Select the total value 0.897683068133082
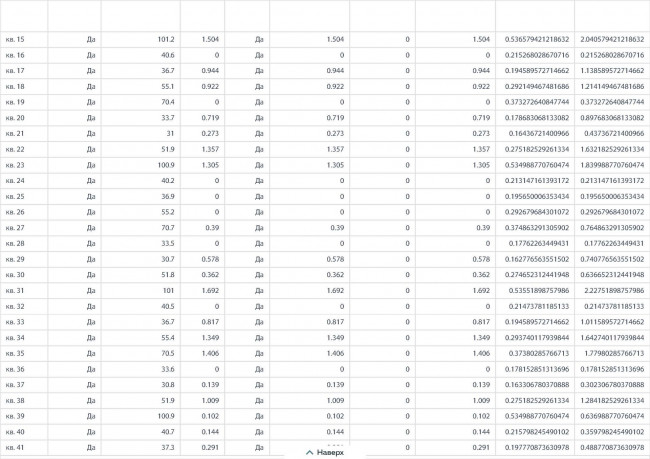Image resolution: width=650 pixels, height=459 pixels. tap(612, 118)
